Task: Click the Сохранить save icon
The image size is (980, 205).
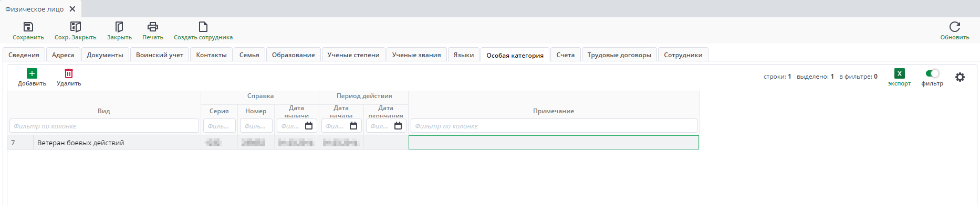Action: 28,27
